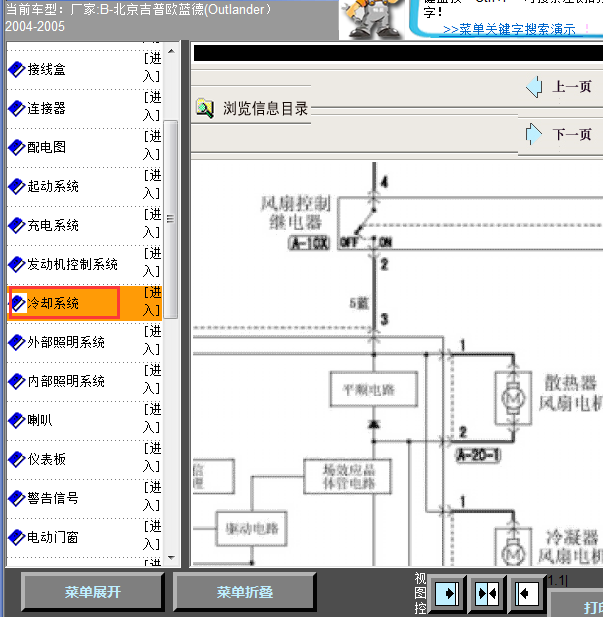The height and width of the screenshot is (617, 603).
Task: Click the book icon beside 外部照明系统
Action: click(x=17, y=342)
